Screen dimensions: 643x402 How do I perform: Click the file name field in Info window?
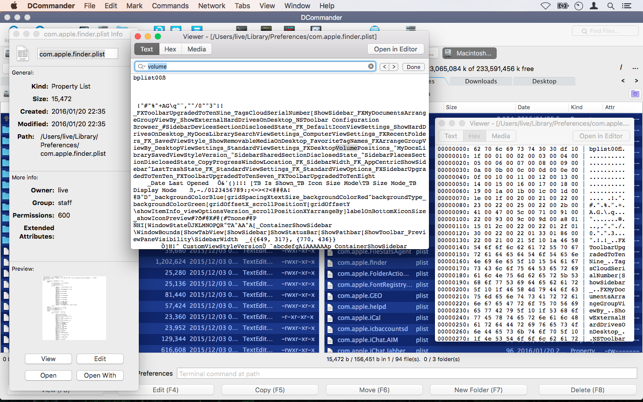(78, 54)
